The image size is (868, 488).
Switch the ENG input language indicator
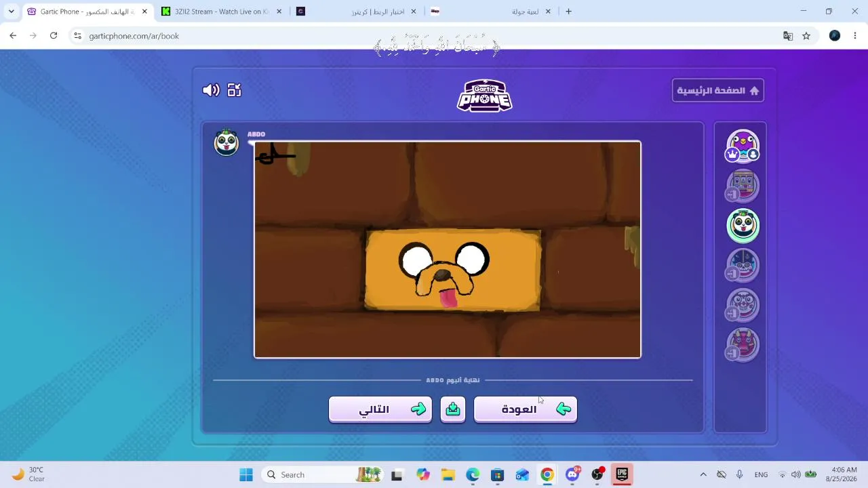click(761, 475)
